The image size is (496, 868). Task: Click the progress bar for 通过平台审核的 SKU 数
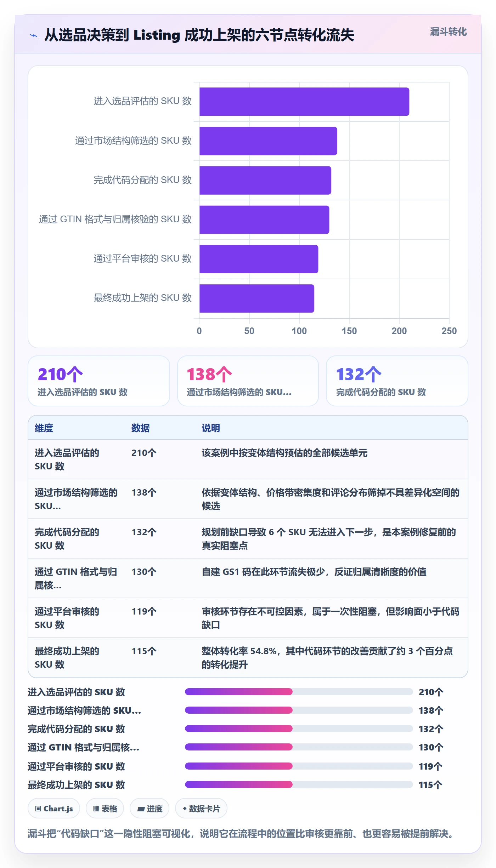coord(299,766)
